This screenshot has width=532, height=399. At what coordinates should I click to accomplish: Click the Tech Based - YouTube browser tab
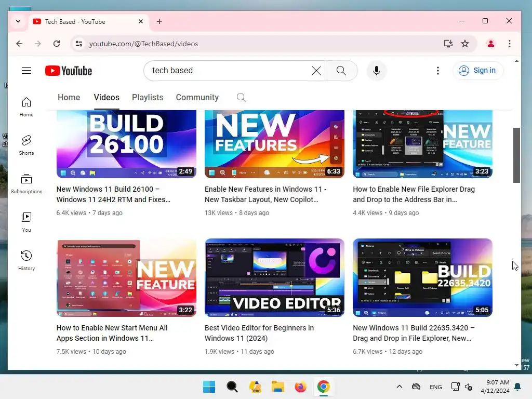point(89,21)
